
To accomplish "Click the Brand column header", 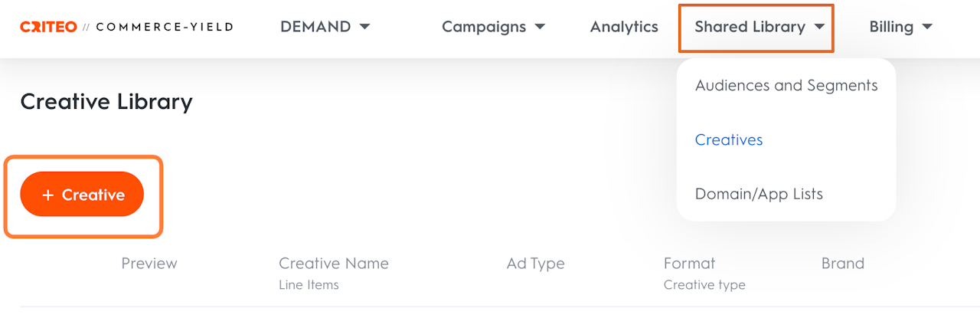I will pos(842,264).
